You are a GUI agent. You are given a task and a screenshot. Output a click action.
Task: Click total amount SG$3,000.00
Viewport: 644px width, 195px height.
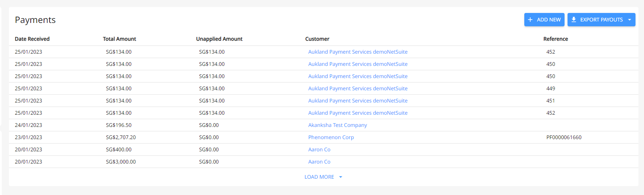tap(121, 162)
